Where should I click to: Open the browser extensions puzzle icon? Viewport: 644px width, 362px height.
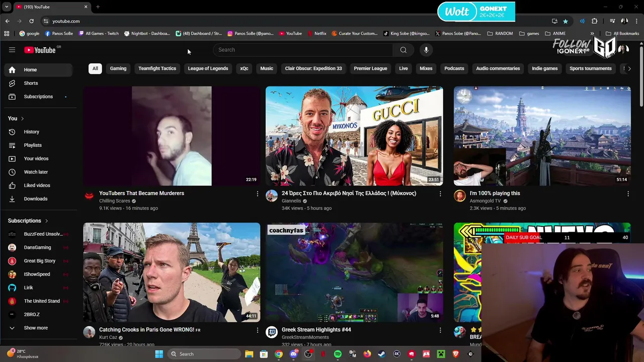[595, 21]
